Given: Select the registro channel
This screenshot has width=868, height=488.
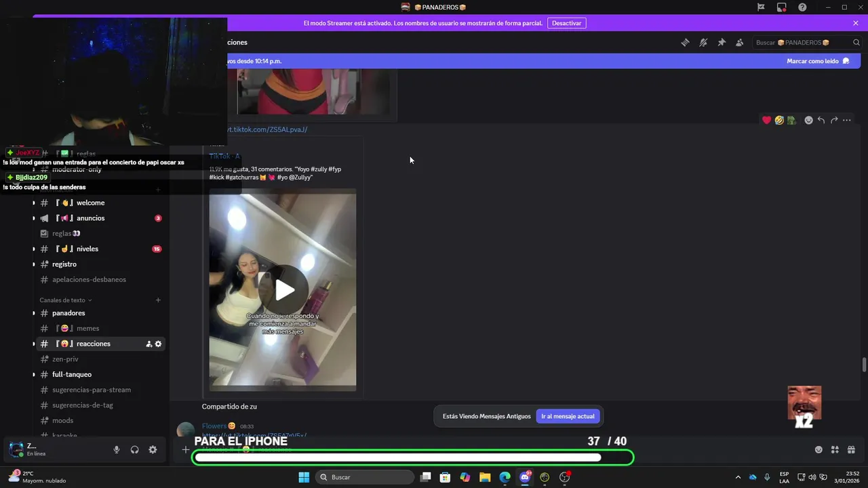Looking at the screenshot, I should [100, 264].
